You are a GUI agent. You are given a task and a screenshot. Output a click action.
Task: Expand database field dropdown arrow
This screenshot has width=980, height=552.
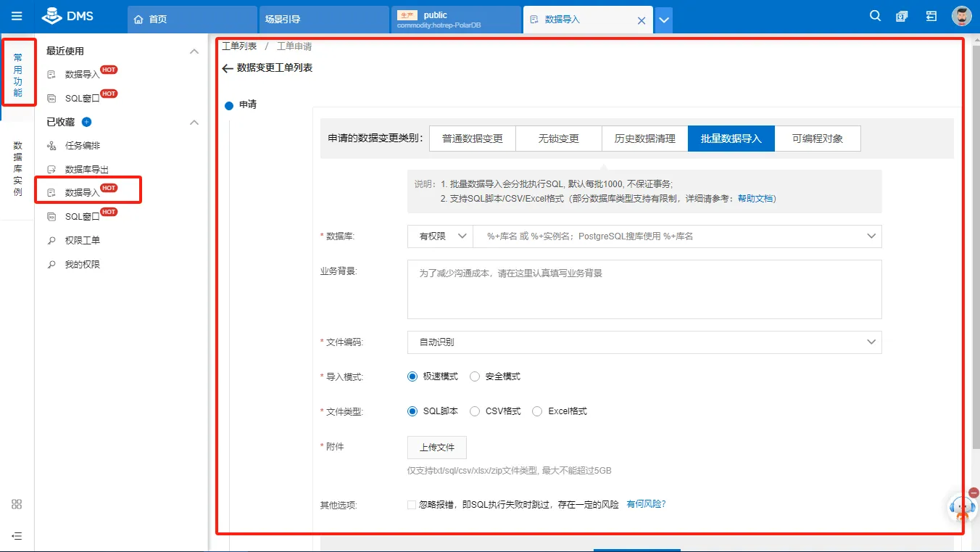(x=871, y=236)
